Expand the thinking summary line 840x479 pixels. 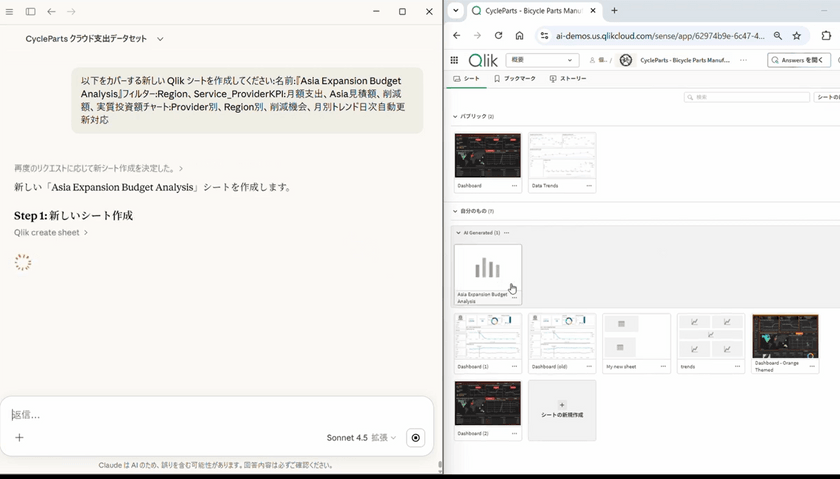tap(99, 168)
